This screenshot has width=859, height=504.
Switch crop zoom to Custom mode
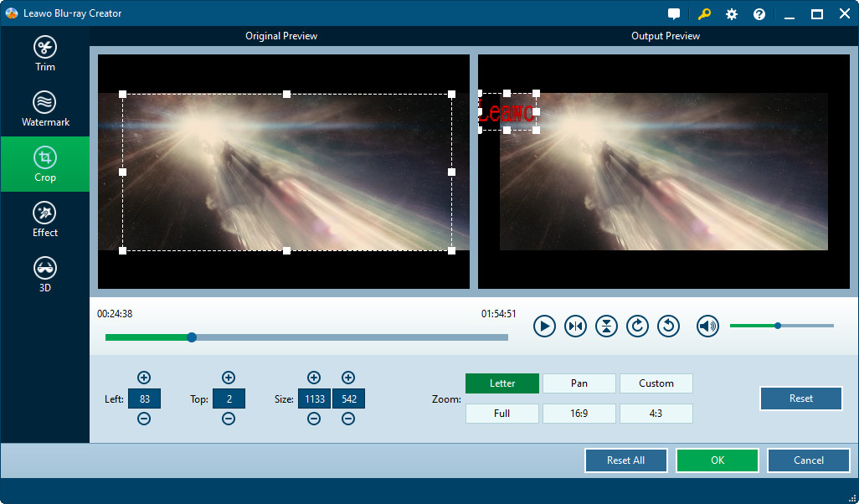pyautogui.click(x=656, y=383)
